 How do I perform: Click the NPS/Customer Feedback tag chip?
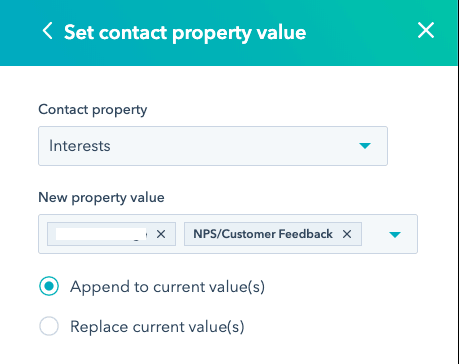tap(273, 234)
